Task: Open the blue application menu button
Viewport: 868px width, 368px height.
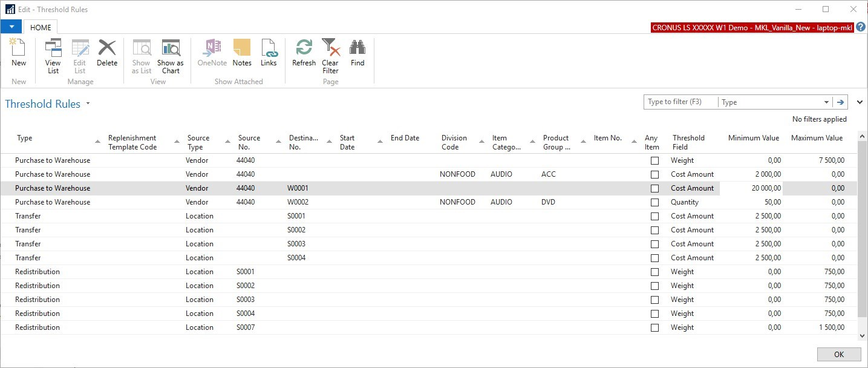Action: click(x=11, y=27)
